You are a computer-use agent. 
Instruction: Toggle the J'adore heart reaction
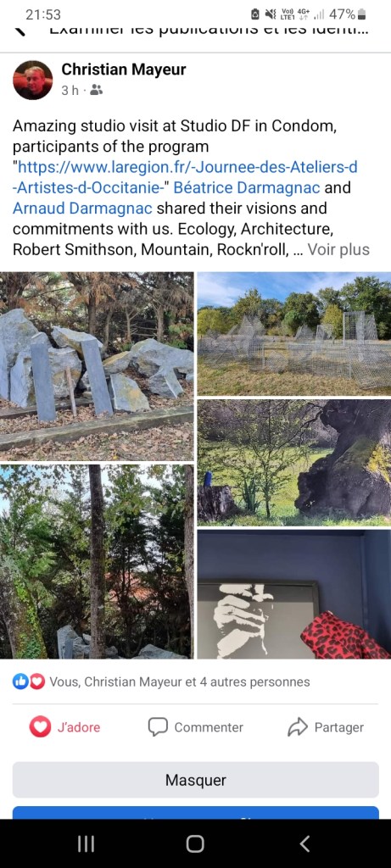64,726
